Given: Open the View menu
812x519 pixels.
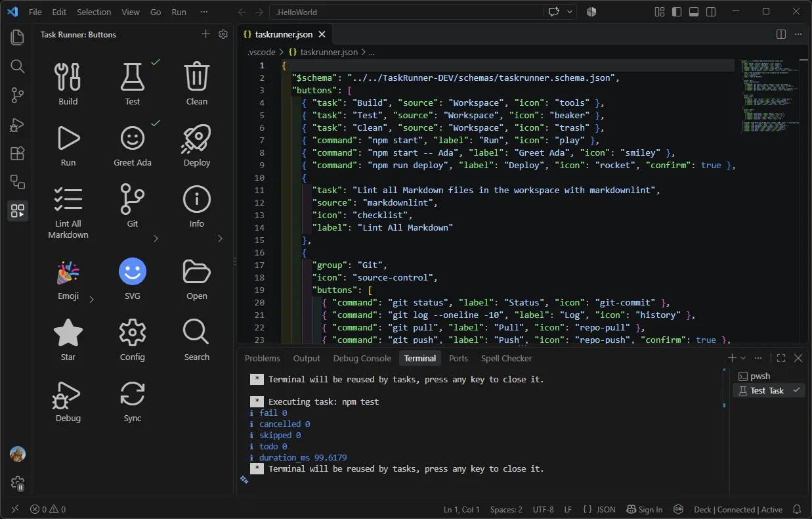Looking at the screenshot, I should (131, 12).
